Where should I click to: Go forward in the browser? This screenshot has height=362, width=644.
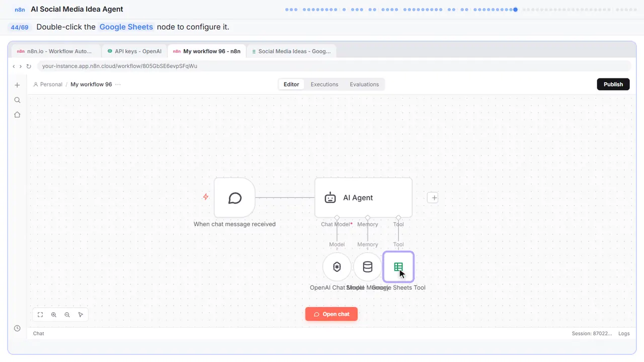point(21,66)
